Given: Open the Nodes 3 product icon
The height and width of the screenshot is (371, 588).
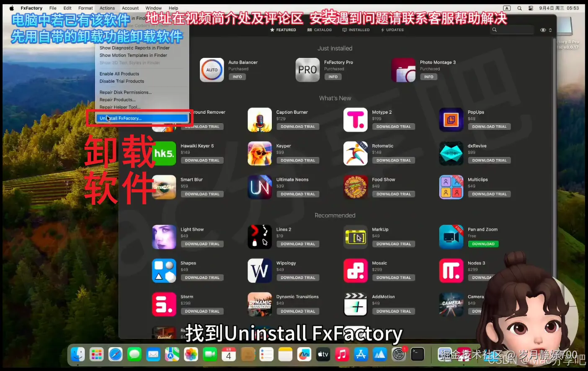Looking at the screenshot, I should pyautogui.click(x=451, y=270).
